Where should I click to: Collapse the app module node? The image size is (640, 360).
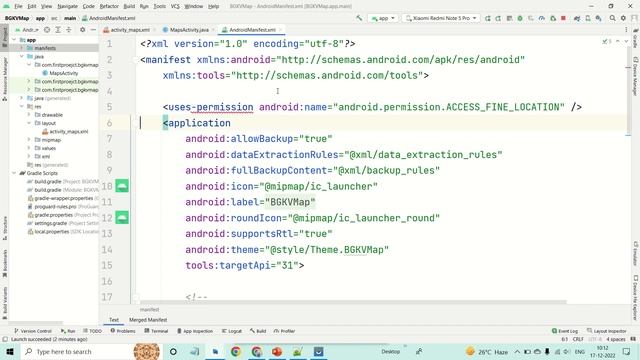coord(15,40)
